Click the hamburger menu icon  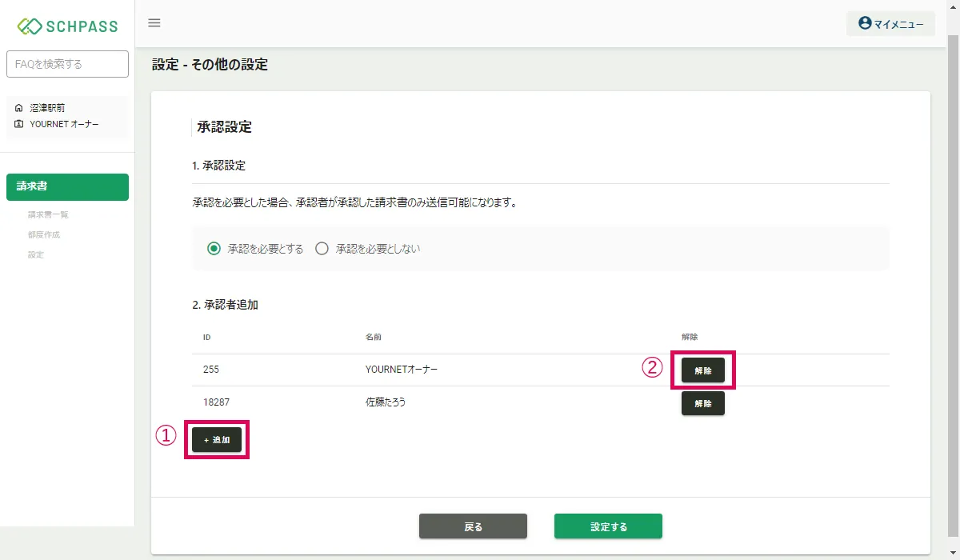(x=154, y=23)
